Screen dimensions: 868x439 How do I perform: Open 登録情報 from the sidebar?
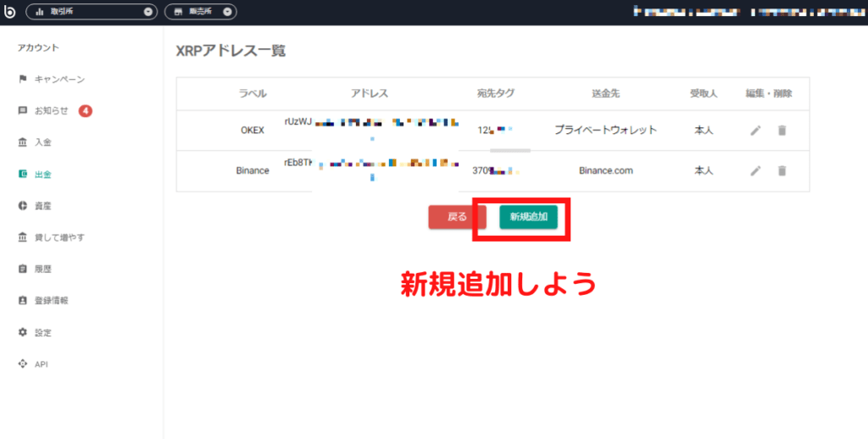pyautogui.click(x=51, y=301)
